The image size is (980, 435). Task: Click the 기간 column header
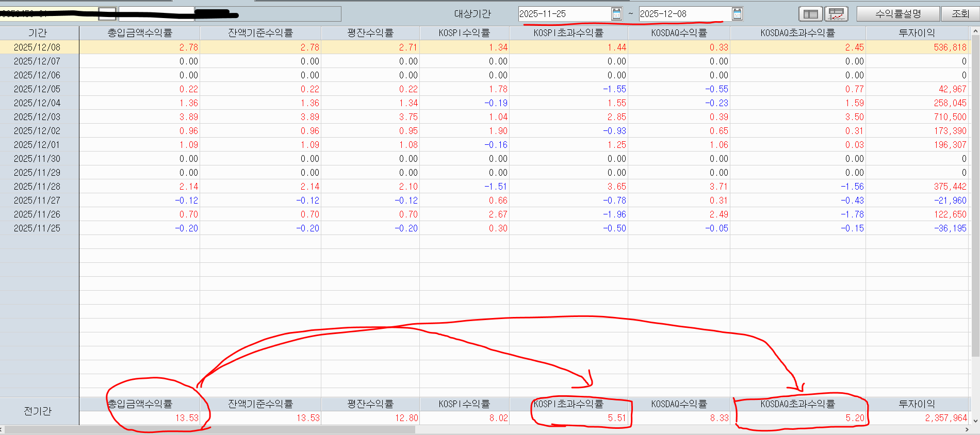(38, 33)
